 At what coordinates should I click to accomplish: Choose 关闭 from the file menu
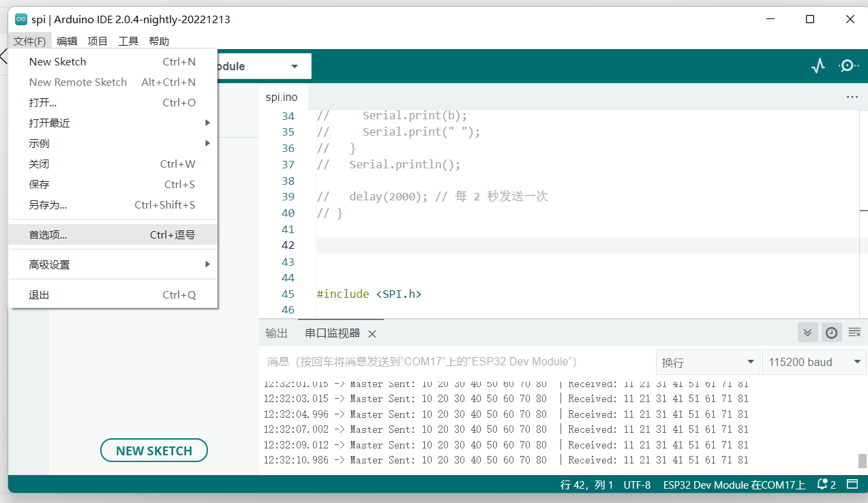coord(113,164)
